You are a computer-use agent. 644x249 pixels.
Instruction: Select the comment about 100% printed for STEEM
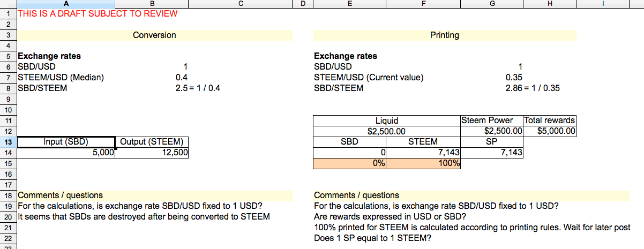472,227
